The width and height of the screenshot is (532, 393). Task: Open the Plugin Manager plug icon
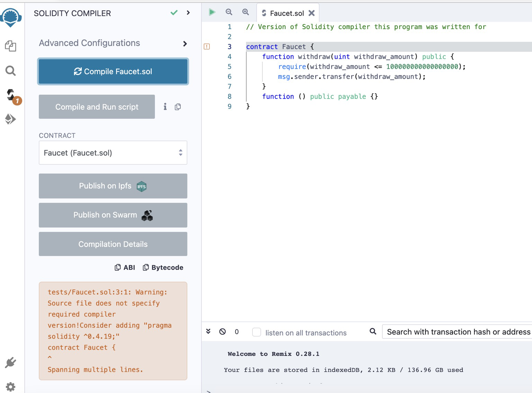(x=10, y=363)
